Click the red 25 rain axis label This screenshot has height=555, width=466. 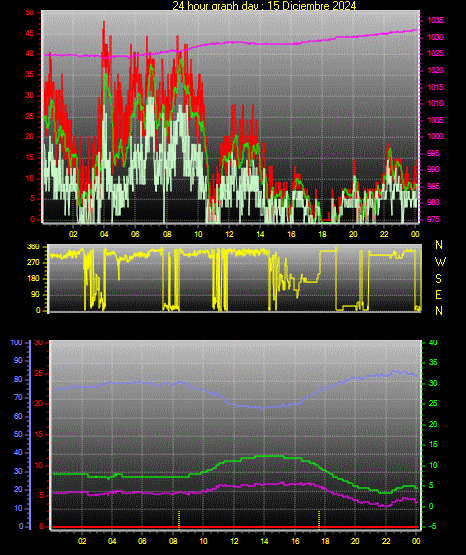(39, 373)
